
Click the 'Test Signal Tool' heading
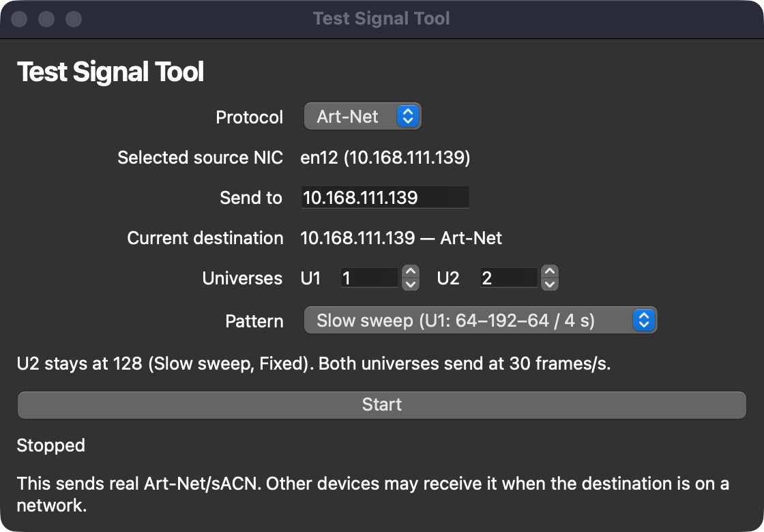coord(110,72)
